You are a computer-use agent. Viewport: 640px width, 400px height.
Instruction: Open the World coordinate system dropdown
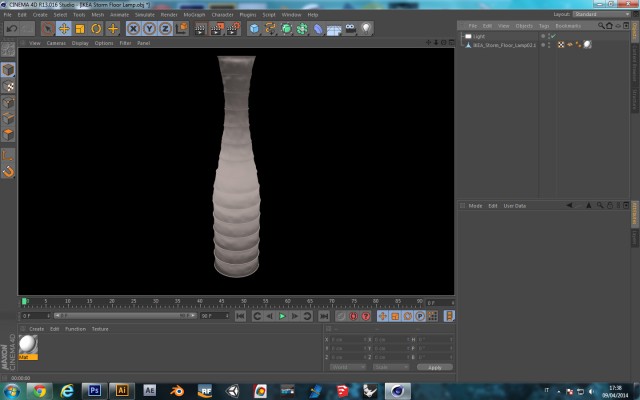point(348,367)
